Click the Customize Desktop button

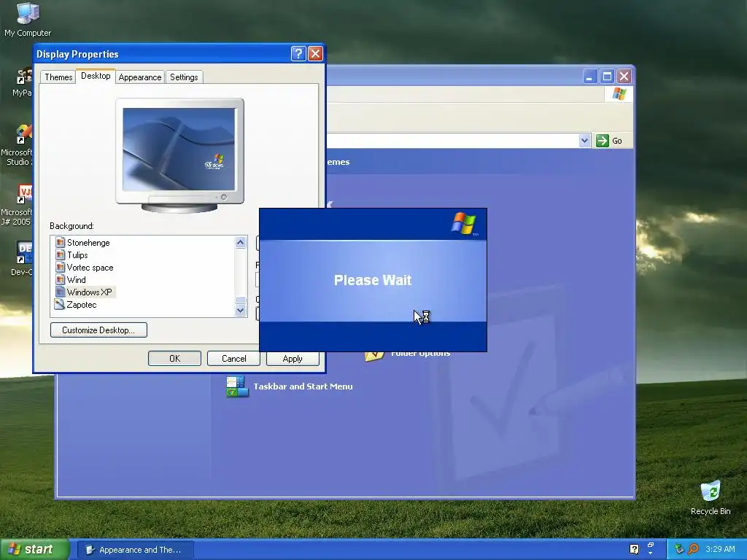coord(98,330)
